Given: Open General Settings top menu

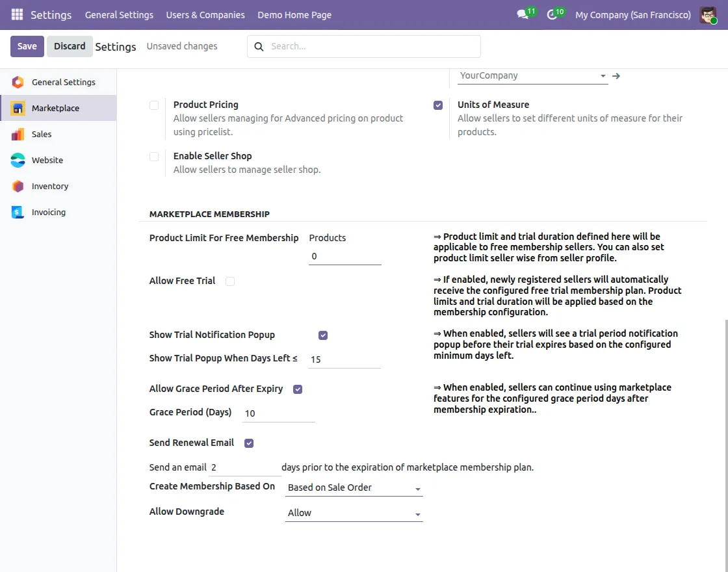Looking at the screenshot, I should click(119, 15).
